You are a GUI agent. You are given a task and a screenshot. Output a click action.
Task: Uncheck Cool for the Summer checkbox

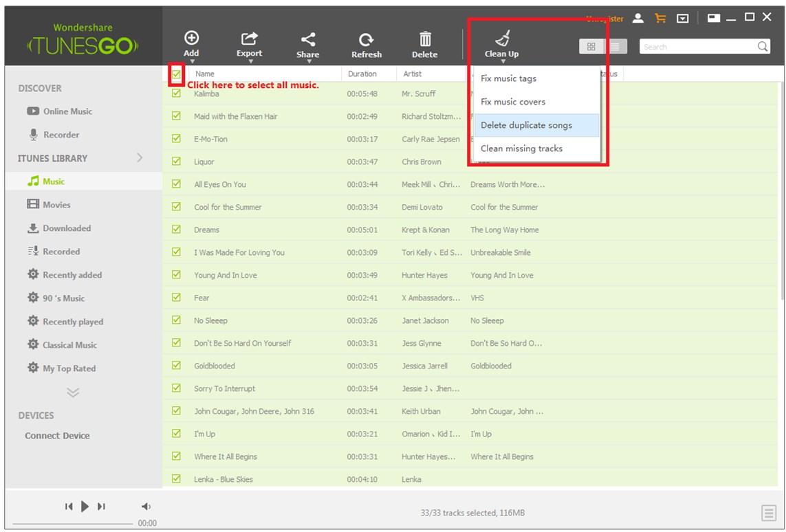click(x=177, y=206)
